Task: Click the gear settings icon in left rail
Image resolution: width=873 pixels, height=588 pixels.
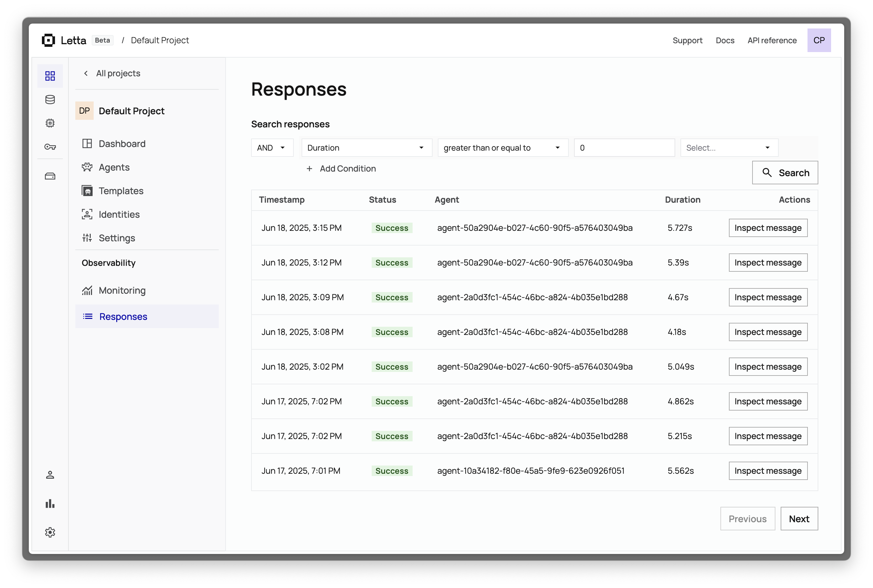Action: click(50, 532)
